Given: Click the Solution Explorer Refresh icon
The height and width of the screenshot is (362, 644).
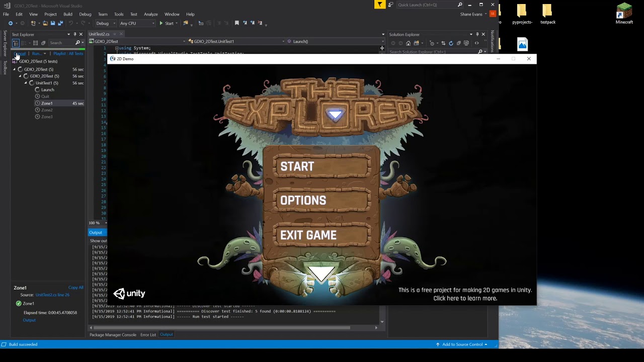Looking at the screenshot, I should click(x=451, y=43).
